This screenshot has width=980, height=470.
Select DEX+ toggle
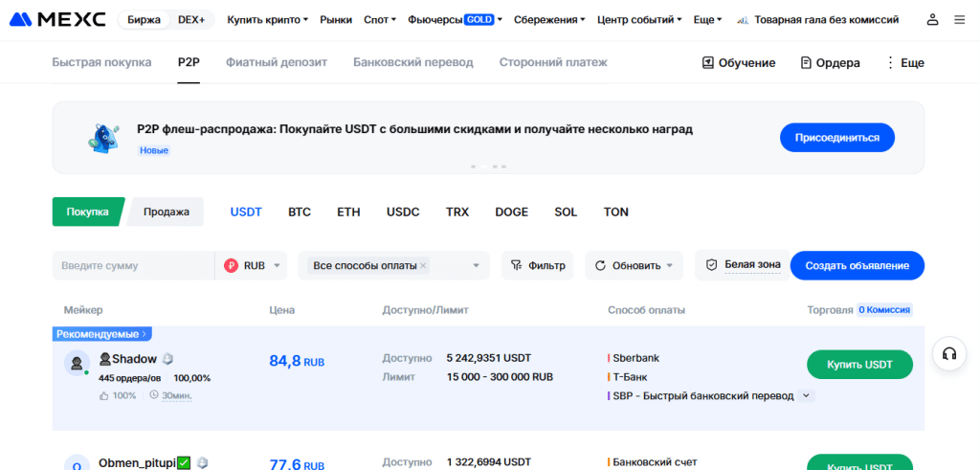click(191, 20)
